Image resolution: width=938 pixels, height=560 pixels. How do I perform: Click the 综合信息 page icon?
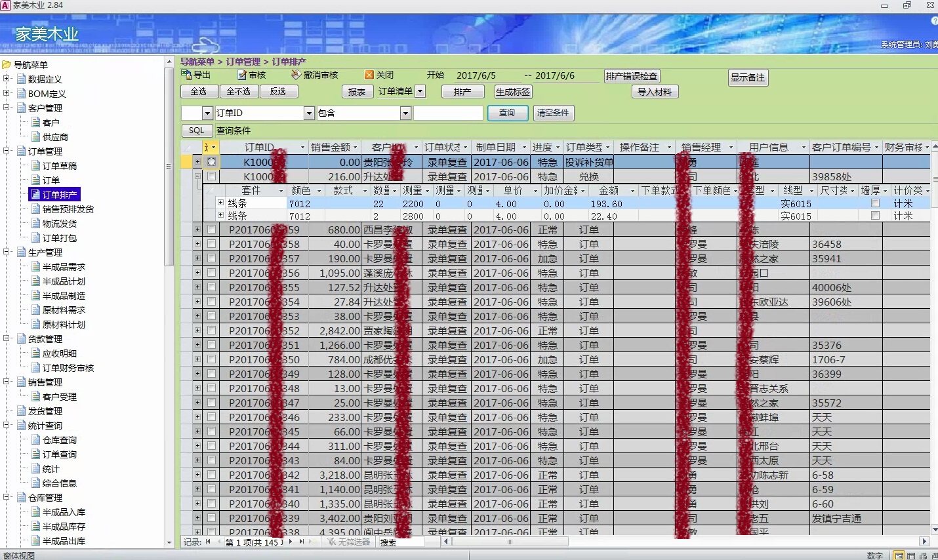coord(36,483)
